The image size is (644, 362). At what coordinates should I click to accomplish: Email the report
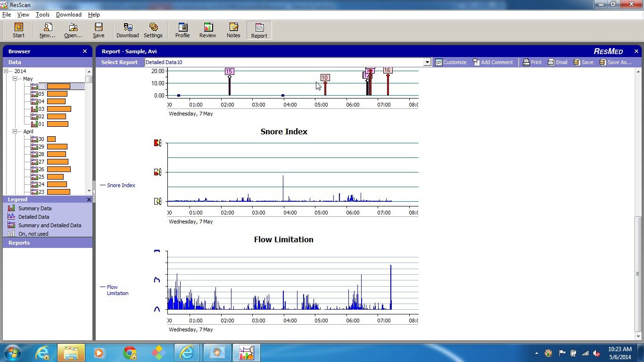click(557, 62)
